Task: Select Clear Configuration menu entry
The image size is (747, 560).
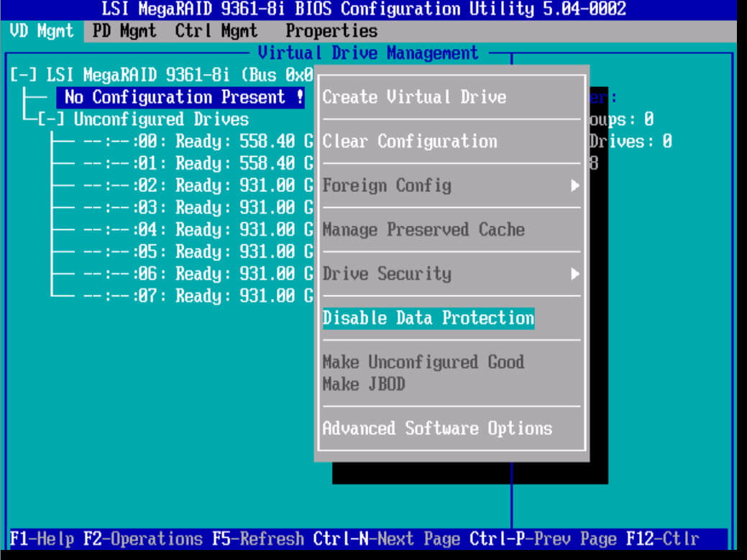Action: coord(409,141)
